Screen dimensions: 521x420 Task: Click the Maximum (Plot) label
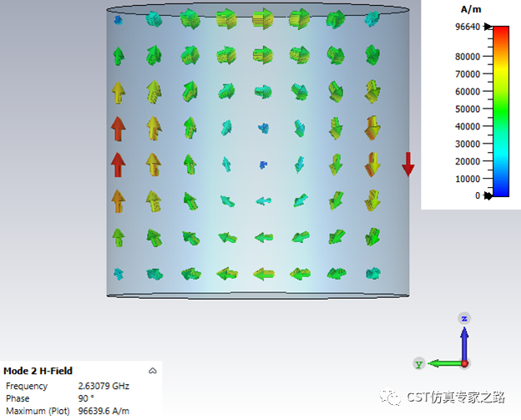(38, 411)
